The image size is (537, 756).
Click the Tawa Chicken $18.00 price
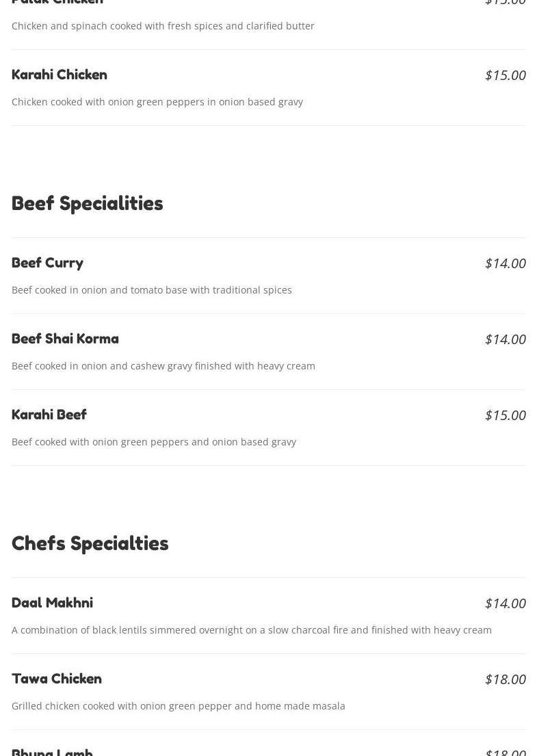505,679
